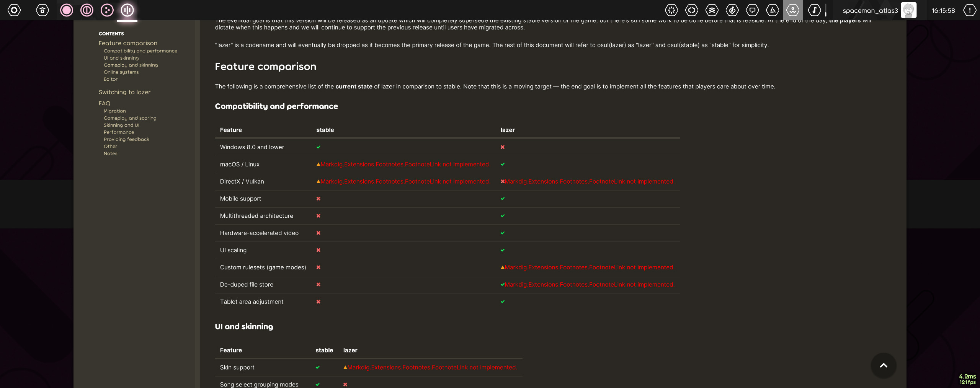Click the Feature comparison heading
This screenshot has height=388, width=980.
pyautogui.click(x=265, y=67)
